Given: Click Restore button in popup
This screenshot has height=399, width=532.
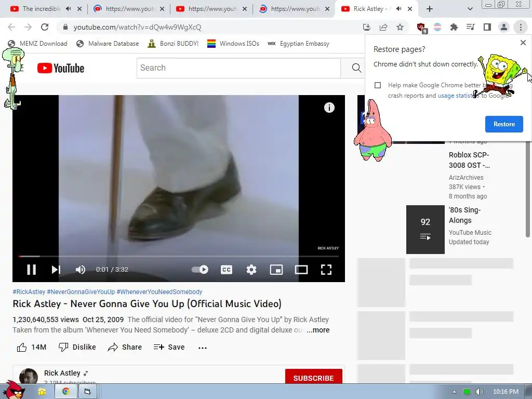Looking at the screenshot, I should (504, 124).
